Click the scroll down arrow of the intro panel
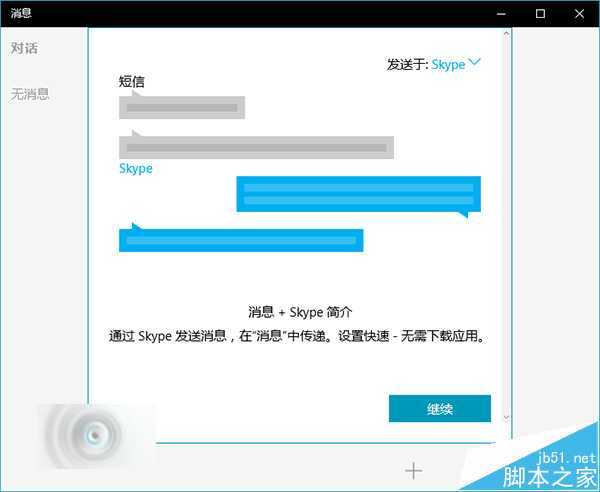Image resolution: width=600 pixels, height=492 pixels. [x=506, y=417]
